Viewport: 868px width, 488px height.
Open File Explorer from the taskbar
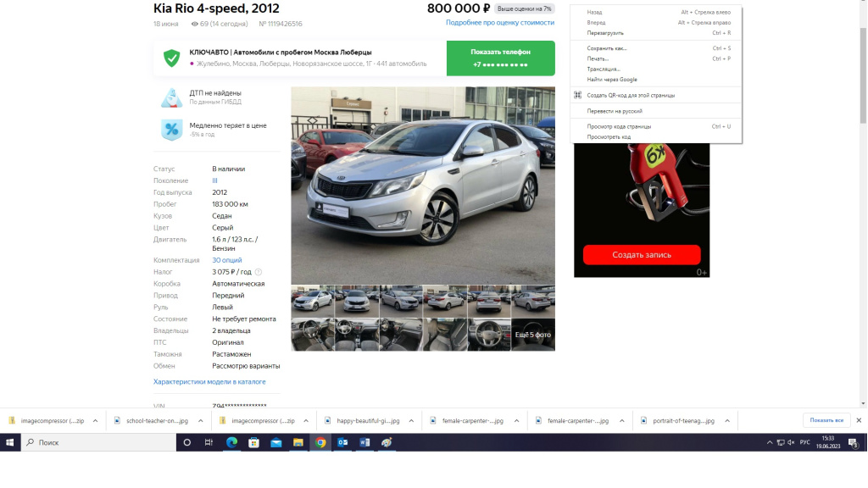coord(298,442)
